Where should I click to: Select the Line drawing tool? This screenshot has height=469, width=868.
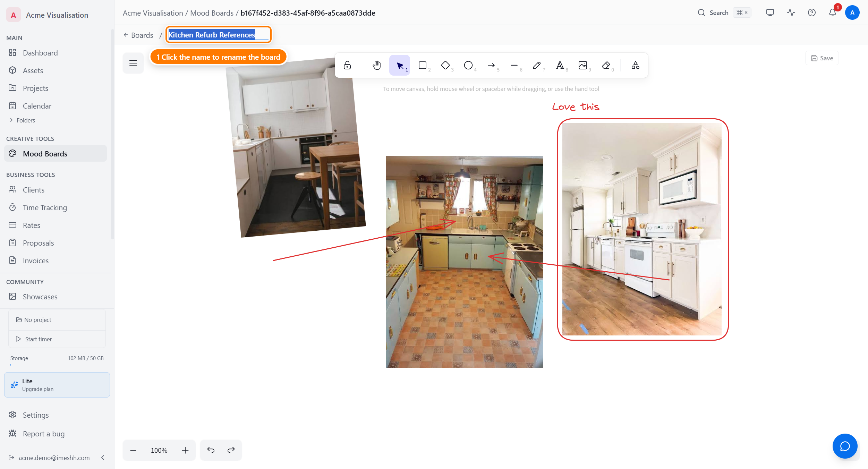coord(514,65)
